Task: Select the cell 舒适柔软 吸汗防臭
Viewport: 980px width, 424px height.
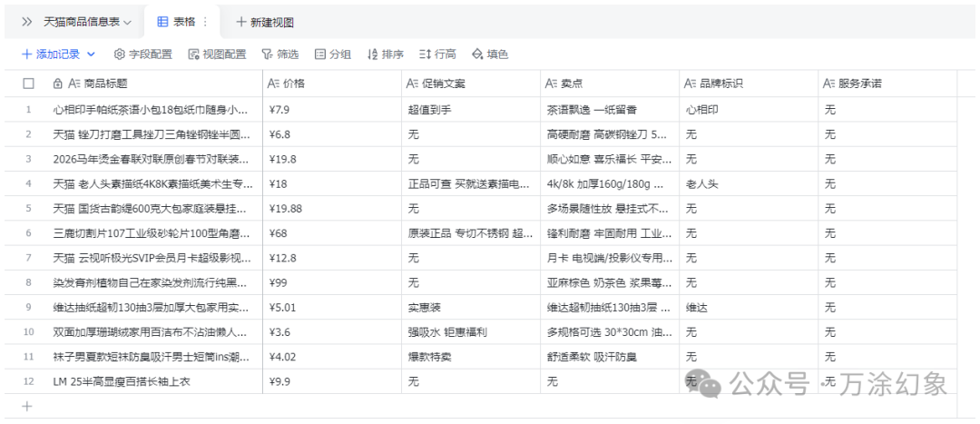Action: pos(610,357)
